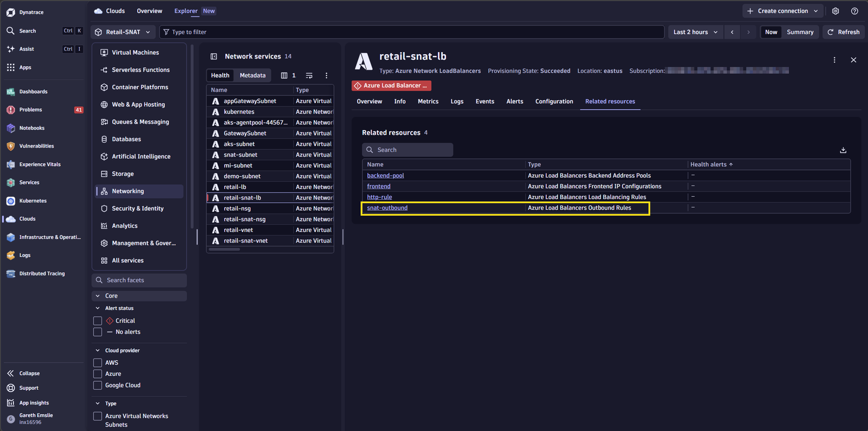This screenshot has width=868, height=431.
Task: Check the Google Cloud provider filter
Action: tap(98, 385)
